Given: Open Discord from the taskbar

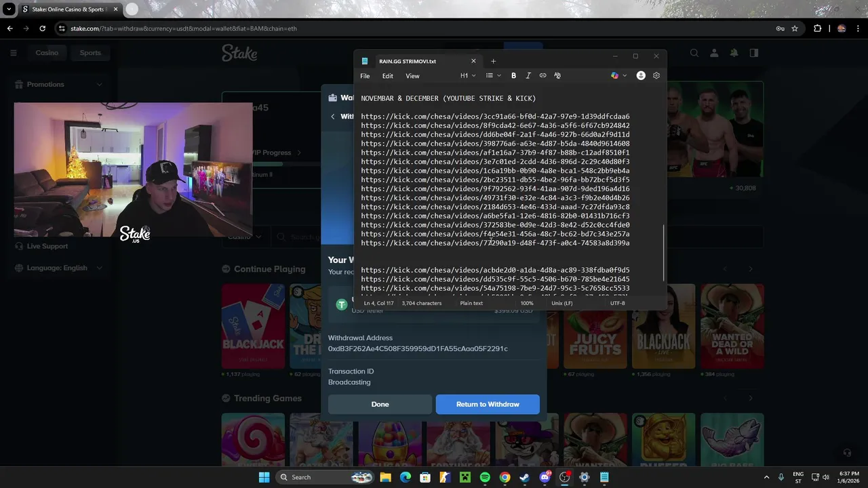Looking at the screenshot, I should point(545,477).
